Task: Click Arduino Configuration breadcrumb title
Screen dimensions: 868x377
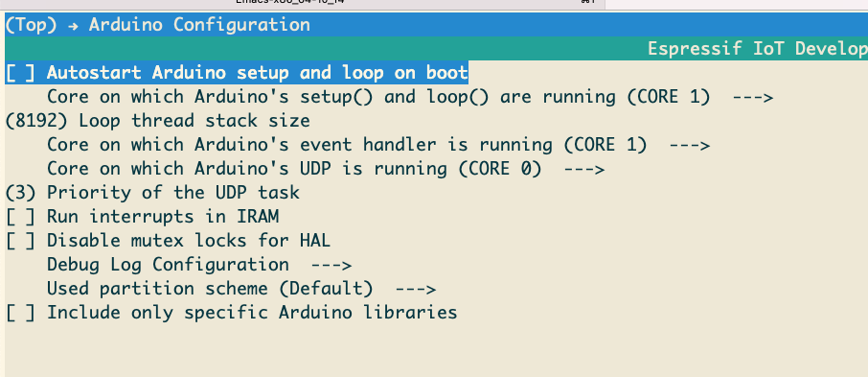Action: point(199,25)
